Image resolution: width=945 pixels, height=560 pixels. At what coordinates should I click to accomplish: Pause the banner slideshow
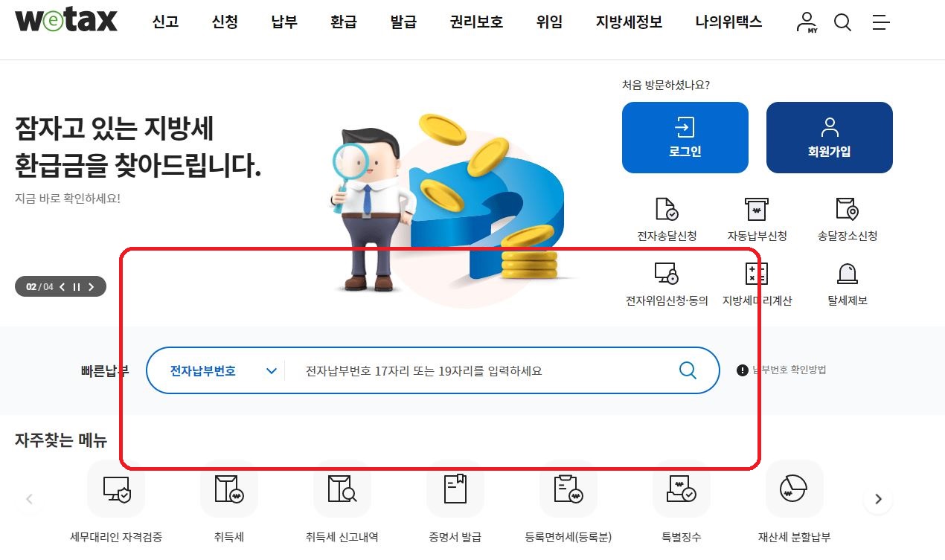coord(76,287)
